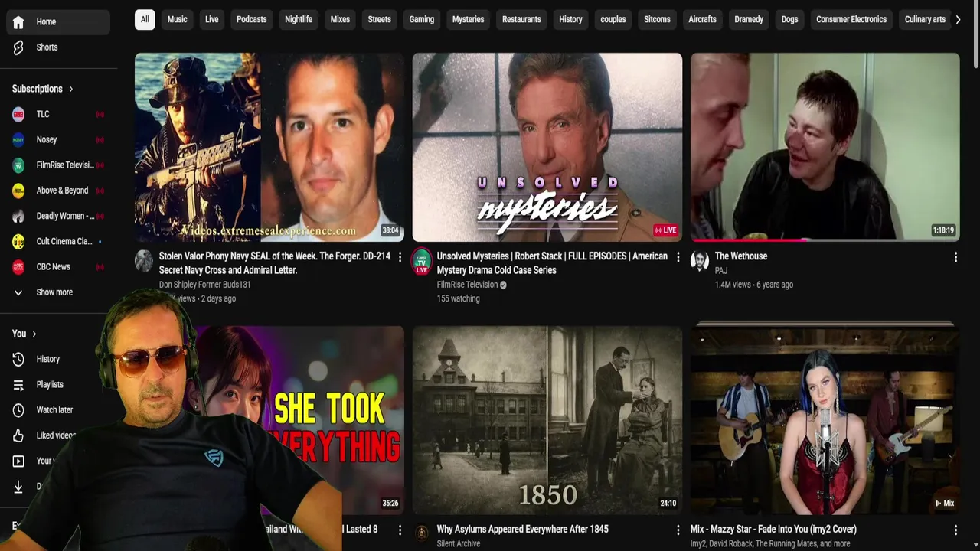Play the 1850 asylum video thumbnail
The image size is (980, 551).
(x=547, y=420)
